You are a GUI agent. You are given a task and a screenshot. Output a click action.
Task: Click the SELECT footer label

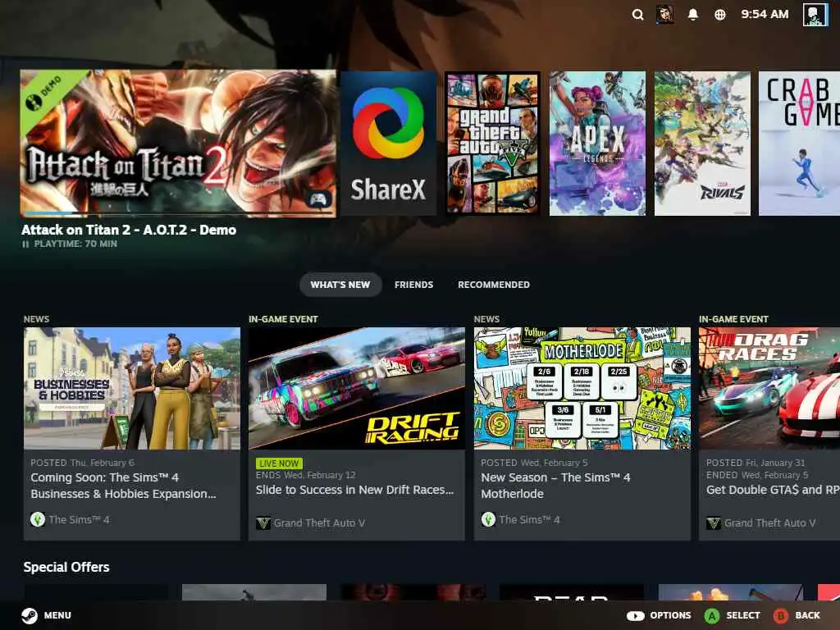coord(743,615)
